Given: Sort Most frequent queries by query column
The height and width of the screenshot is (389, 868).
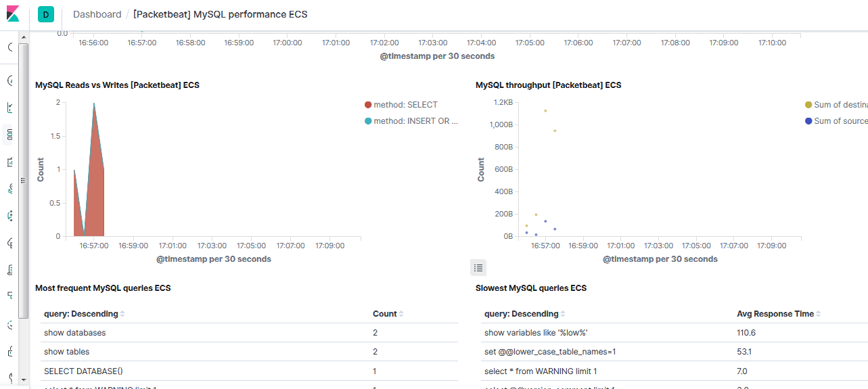Looking at the screenshot, I should click(x=122, y=314).
